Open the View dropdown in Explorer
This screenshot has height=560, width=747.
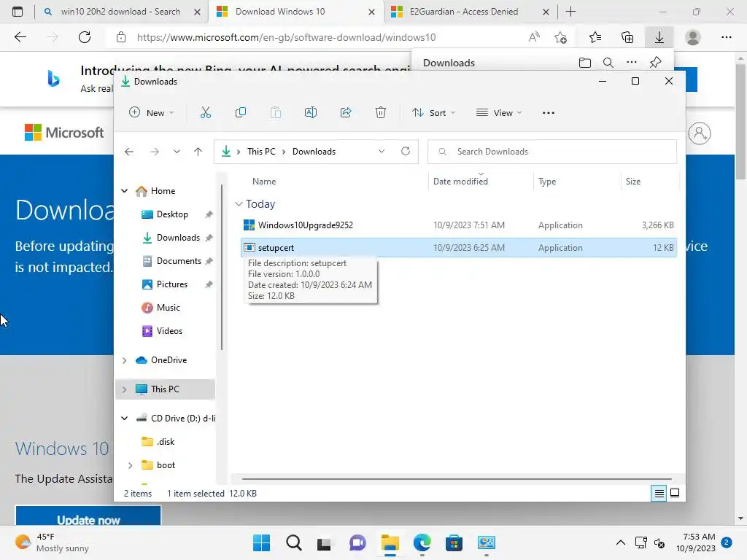tap(499, 113)
